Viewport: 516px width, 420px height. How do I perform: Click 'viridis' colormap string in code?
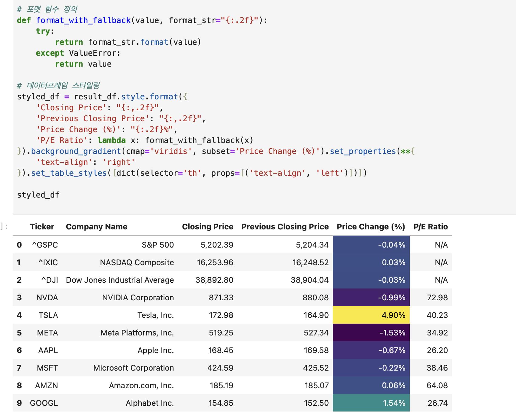(171, 151)
